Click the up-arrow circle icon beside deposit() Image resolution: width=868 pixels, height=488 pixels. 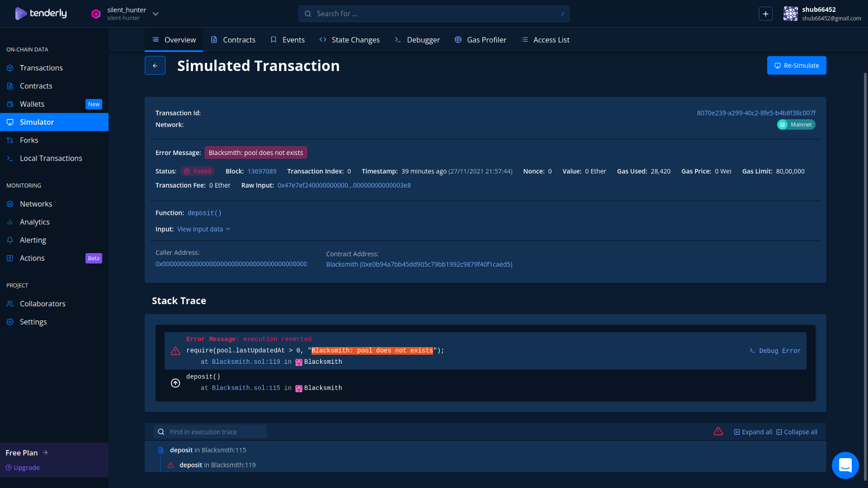[175, 383]
